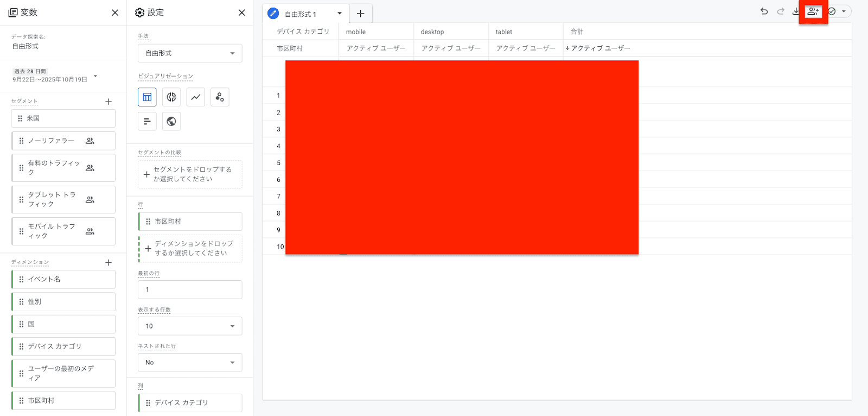Open the 手法 dropdown showing 自由形式
This screenshot has width=868, height=416.
pos(190,53)
